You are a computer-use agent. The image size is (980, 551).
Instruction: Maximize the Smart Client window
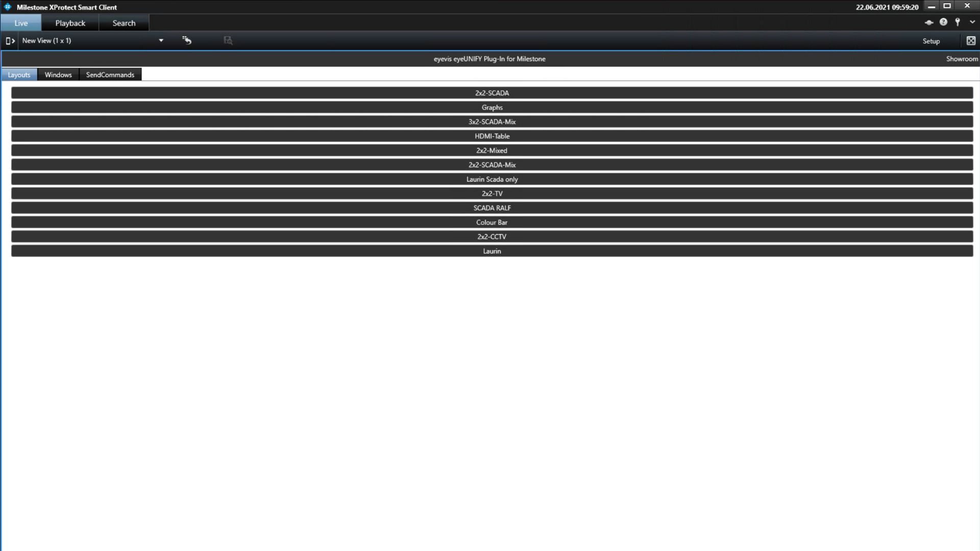click(947, 6)
